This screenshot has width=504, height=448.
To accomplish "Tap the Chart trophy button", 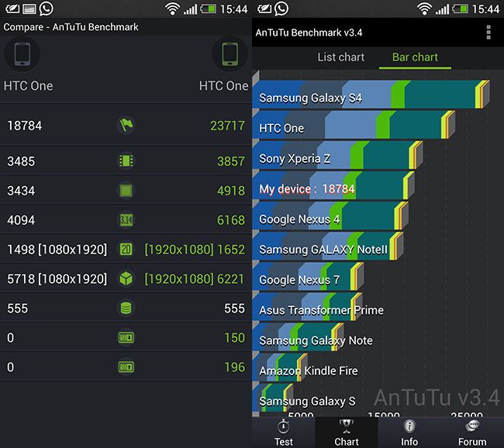I will pos(347,432).
